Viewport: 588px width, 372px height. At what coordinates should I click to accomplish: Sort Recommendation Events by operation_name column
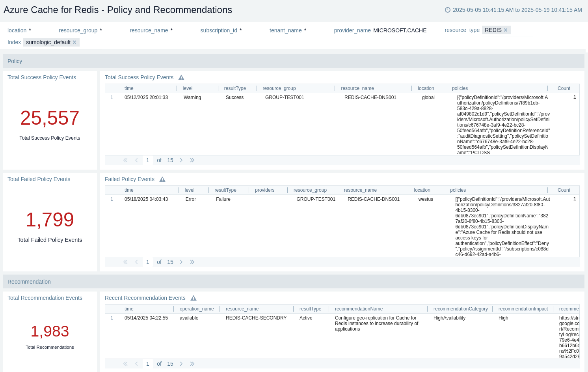click(x=197, y=309)
